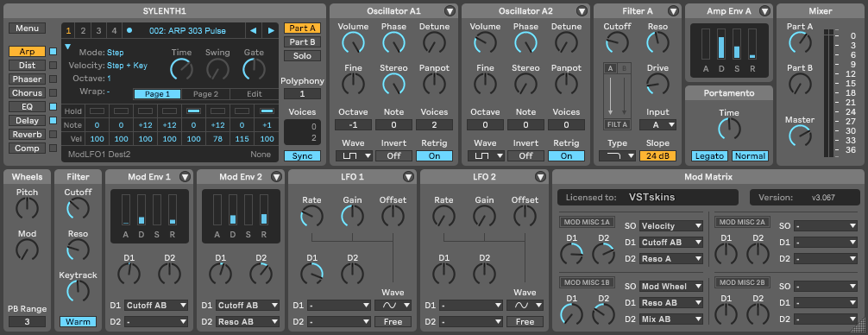Open Mod Env 1 D1 Cutoff AB dropdown
Viewport: 868px width, 335px height.
156,305
